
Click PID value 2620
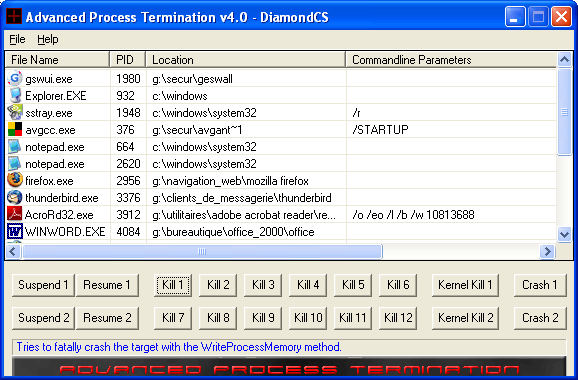[x=128, y=164]
